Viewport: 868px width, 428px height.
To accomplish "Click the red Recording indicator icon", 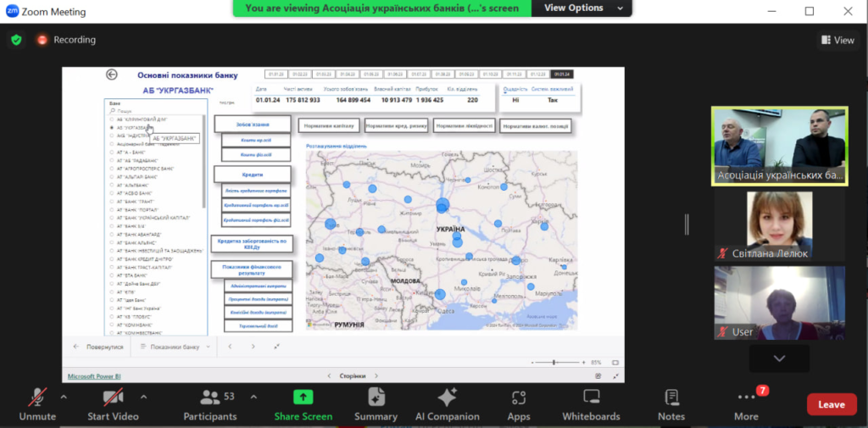I will [x=42, y=40].
